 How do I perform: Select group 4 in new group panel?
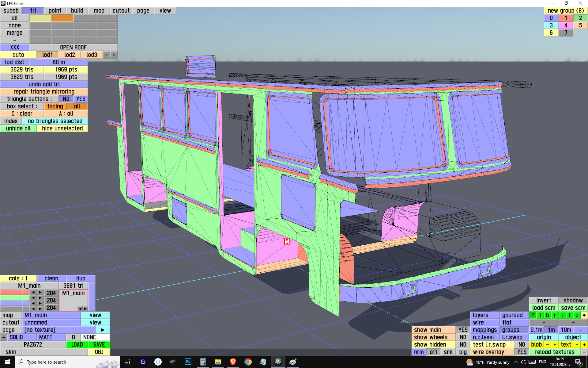coord(566,25)
